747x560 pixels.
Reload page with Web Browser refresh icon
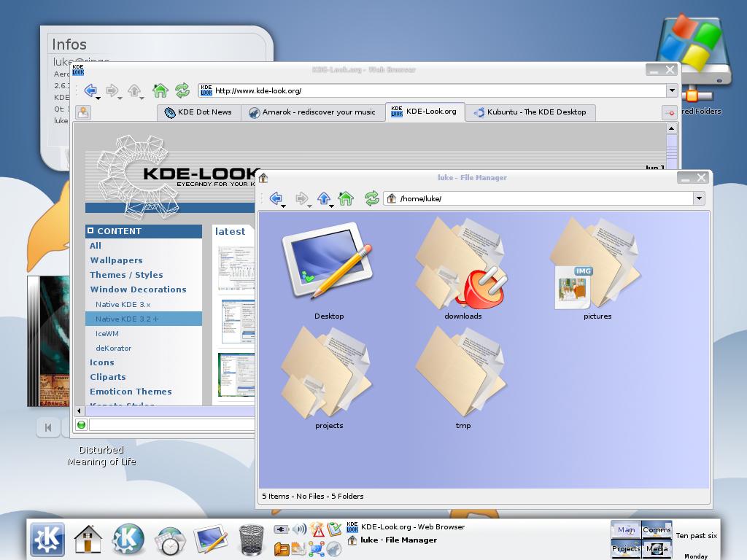pos(182,90)
